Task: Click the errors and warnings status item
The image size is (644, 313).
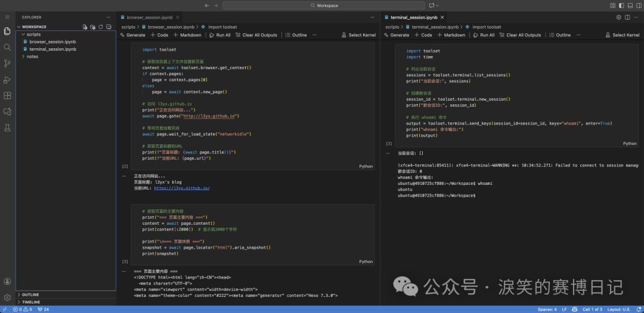Action: pos(22,309)
